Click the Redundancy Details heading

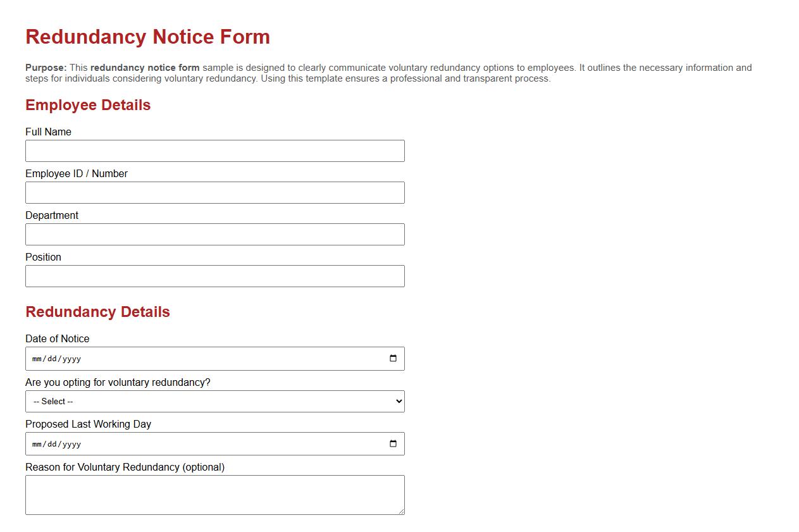pos(97,312)
